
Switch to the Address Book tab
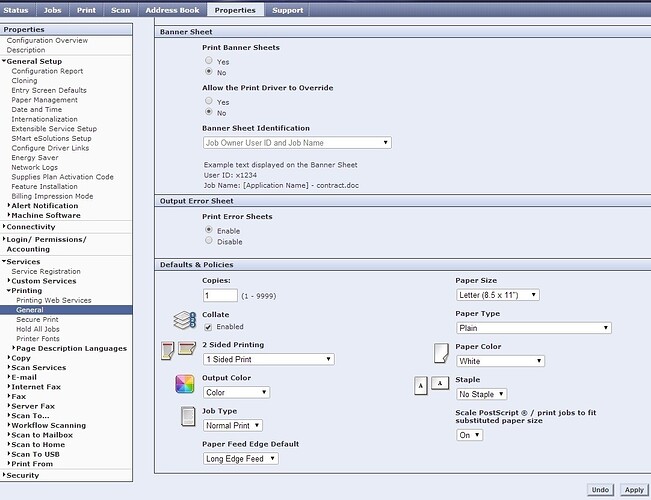pos(172,10)
